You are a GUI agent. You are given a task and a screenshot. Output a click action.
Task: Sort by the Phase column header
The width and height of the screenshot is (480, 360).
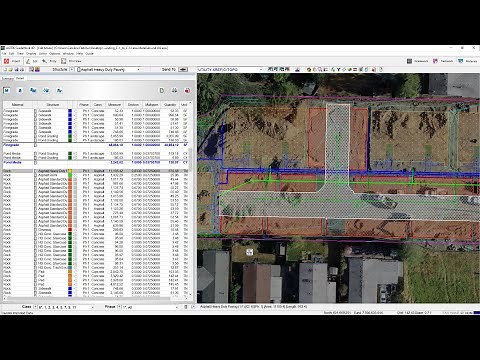pyautogui.click(x=84, y=105)
